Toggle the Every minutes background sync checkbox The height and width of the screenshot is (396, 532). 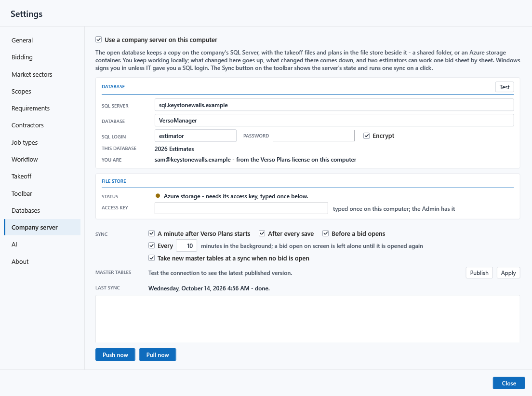click(152, 246)
